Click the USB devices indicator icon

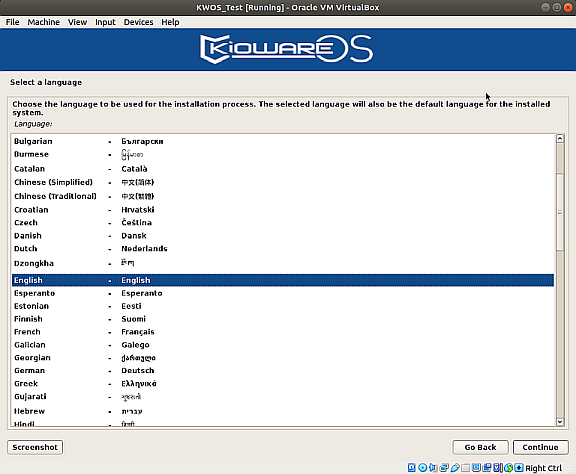pyautogui.click(x=455, y=467)
